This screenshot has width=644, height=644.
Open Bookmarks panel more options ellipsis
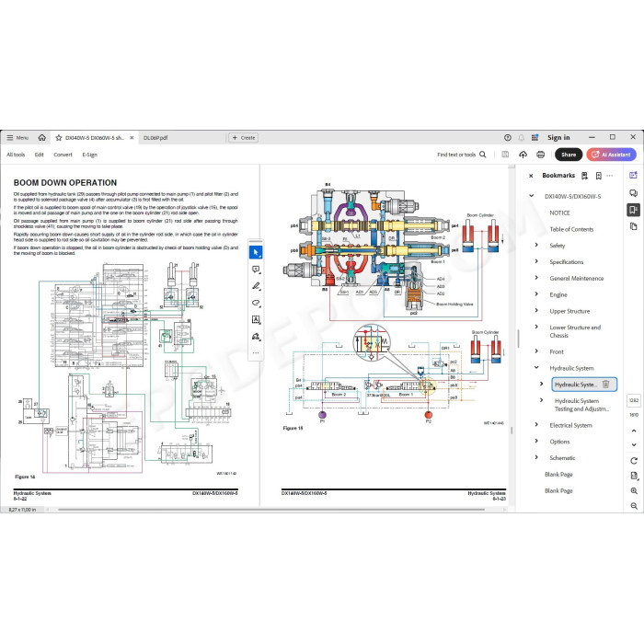pos(609,176)
